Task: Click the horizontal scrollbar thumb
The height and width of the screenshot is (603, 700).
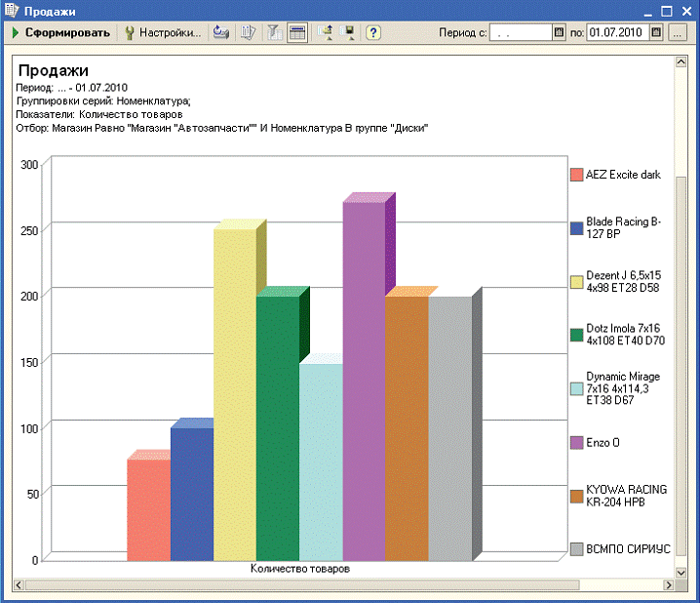Action: [302, 584]
